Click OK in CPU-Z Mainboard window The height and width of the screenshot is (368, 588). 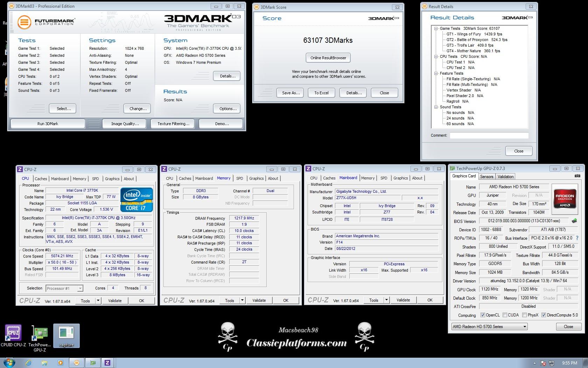[x=430, y=300]
